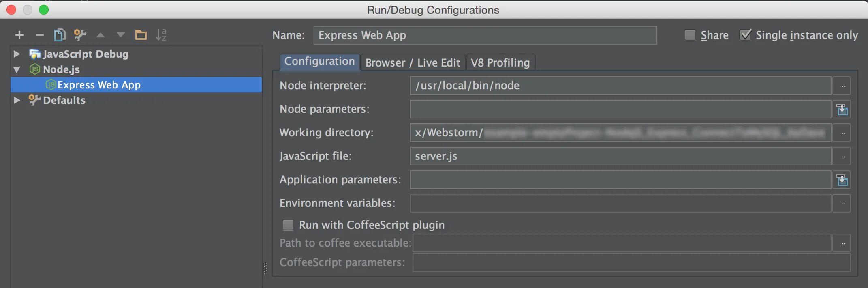Click the Node parameters field
Image resolution: width=868 pixels, height=288 pixels.
pyautogui.click(x=620, y=110)
